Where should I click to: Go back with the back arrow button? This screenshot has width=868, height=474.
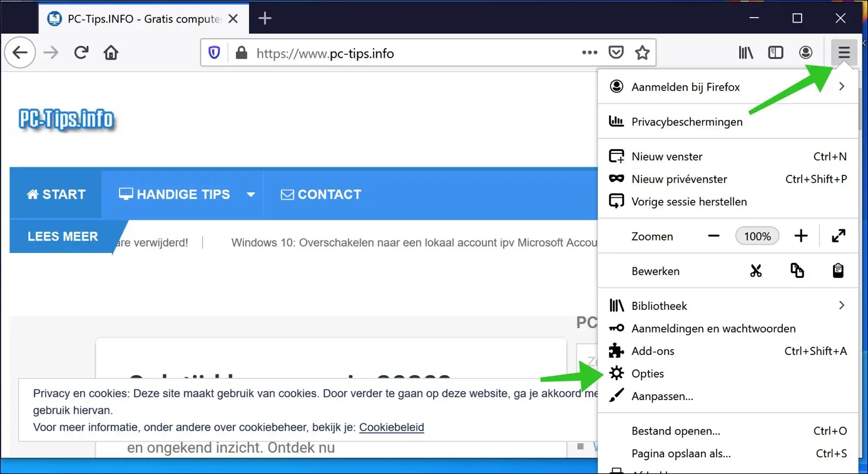click(x=20, y=53)
